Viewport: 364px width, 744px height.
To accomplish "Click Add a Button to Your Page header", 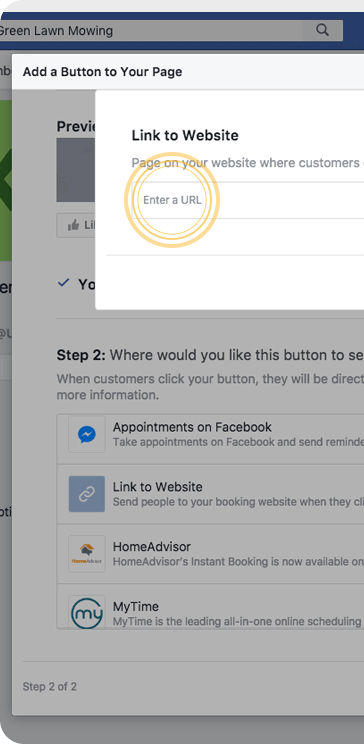I will point(103,72).
